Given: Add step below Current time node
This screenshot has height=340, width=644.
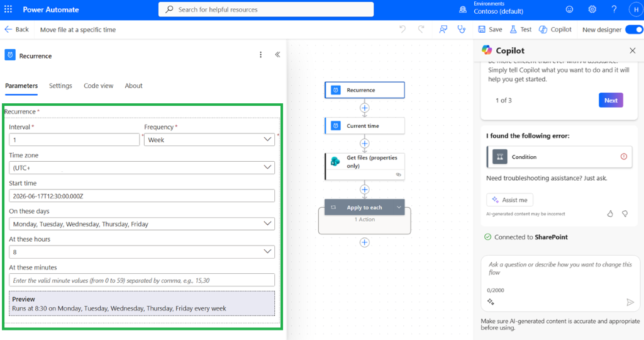Looking at the screenshot, I should pyautogui.click(x=364, y=144).
